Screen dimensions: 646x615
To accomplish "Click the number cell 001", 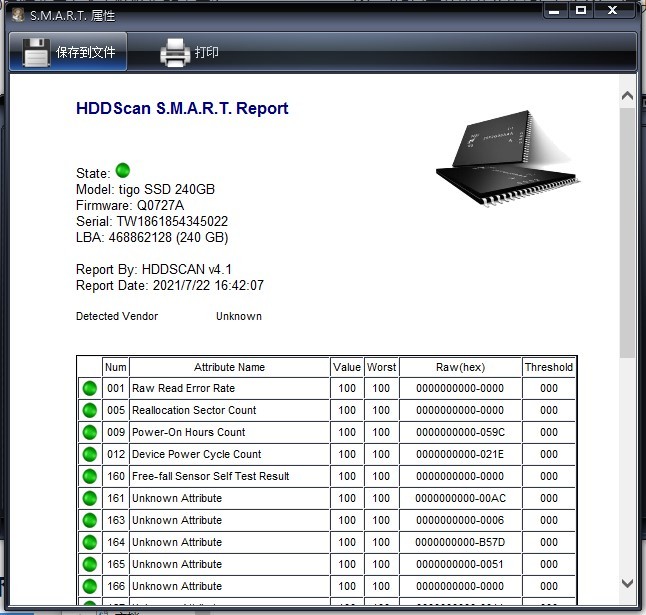I will click(116, 388).
